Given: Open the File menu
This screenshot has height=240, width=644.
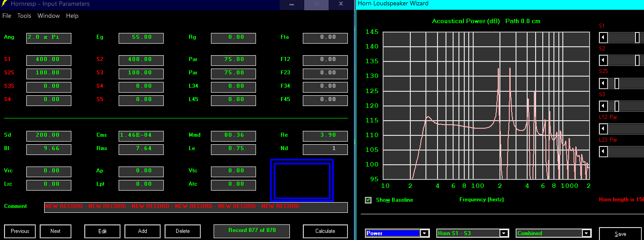Looking at the screenshot, I should coord(7,16).
